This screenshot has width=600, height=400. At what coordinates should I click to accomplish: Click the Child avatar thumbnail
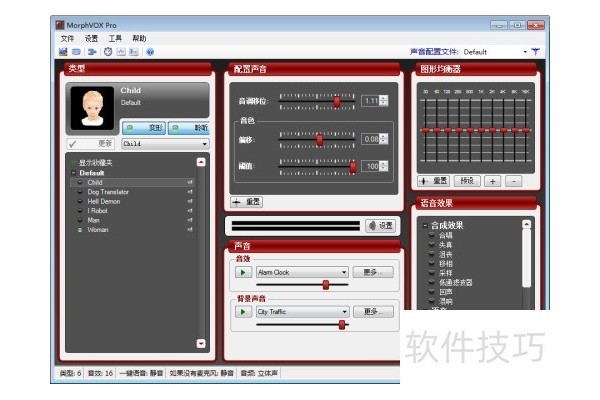pyautogui.click(x=92, y=108)
